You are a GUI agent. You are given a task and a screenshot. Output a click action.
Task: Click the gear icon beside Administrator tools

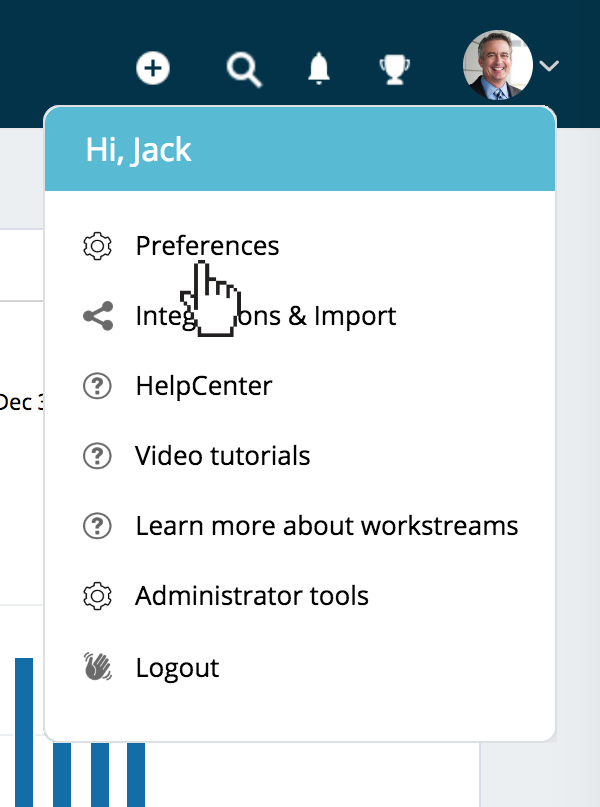click(97, 597)
